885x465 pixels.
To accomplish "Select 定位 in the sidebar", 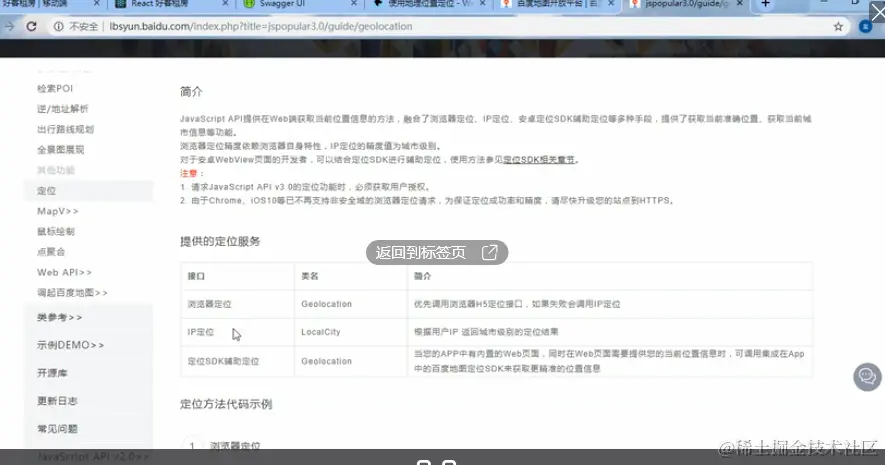I will (x=87, y=191).
